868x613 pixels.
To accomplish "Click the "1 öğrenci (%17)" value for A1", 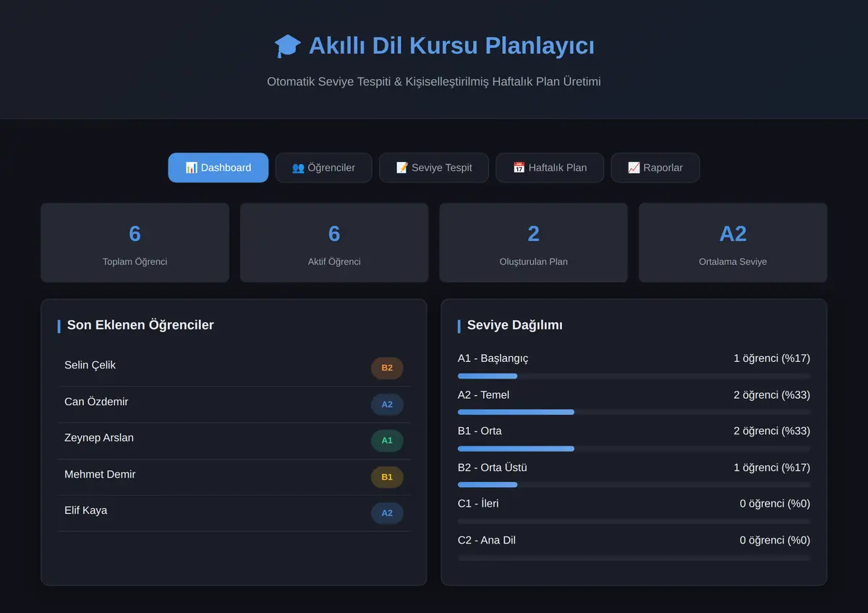I will tap(772, 358).
